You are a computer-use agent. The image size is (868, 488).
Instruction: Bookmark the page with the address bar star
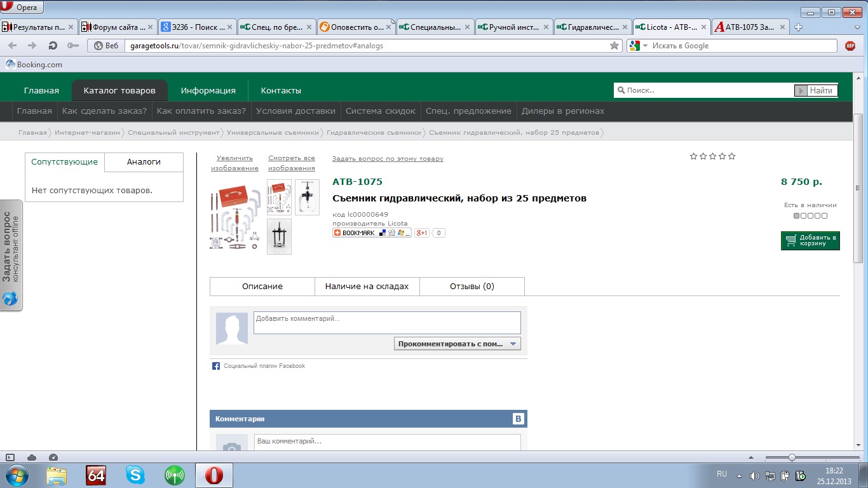[x=614, y=46]
